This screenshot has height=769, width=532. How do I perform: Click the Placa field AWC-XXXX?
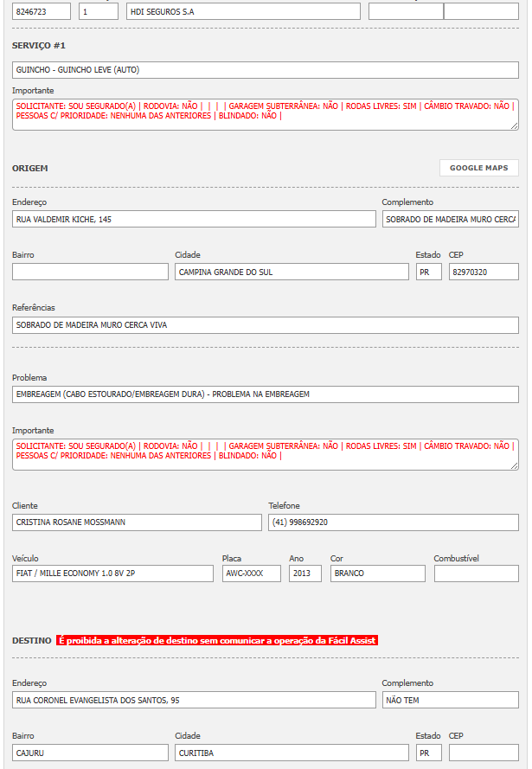click(x=252, y=574)
